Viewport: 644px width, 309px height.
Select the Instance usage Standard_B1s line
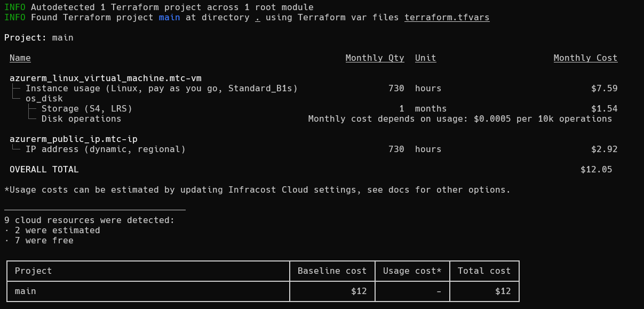tap(161, 89)
